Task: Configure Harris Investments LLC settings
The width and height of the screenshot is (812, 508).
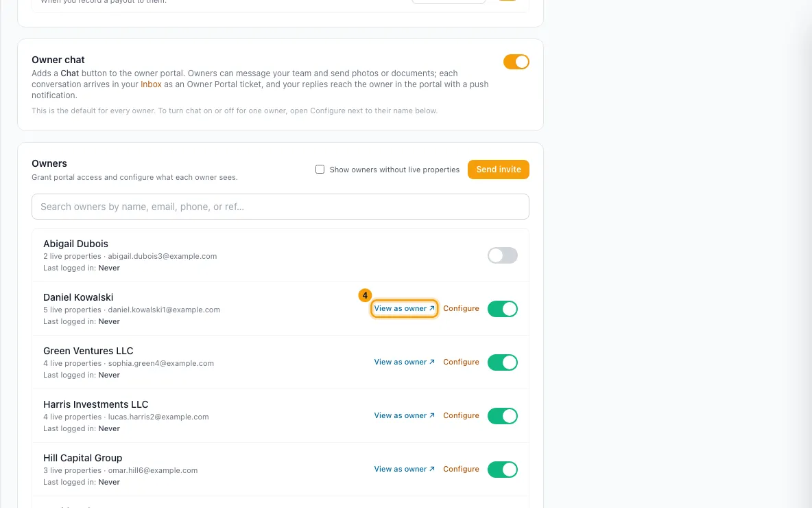Action: pos(461,415)
